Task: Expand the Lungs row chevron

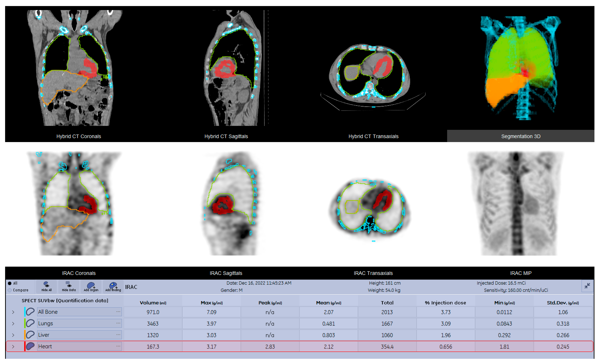Action: point(13,323)
